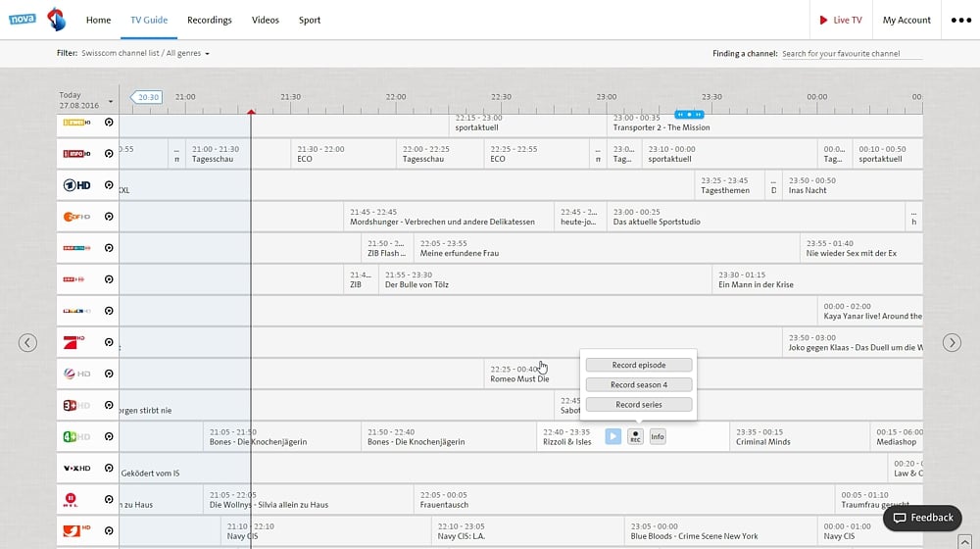Screen dimensions: 980x549
Task: Click the replay icon in the 3+ HD row
Action: (109, 405)
